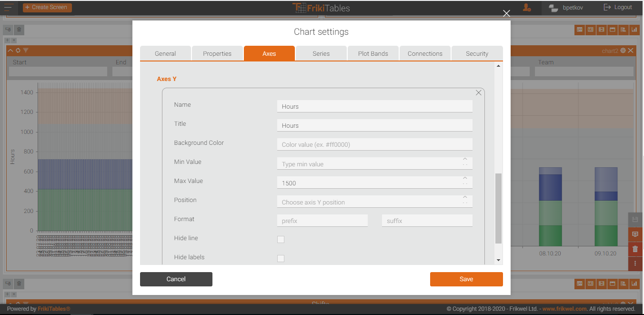
Task: Click the preview screen monitor icon
Action: [x=635, y=234]
